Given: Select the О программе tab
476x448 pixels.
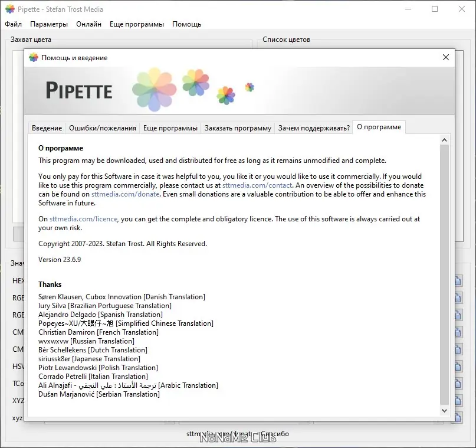Looking at the screenshot, I should (x=379, y=127).
